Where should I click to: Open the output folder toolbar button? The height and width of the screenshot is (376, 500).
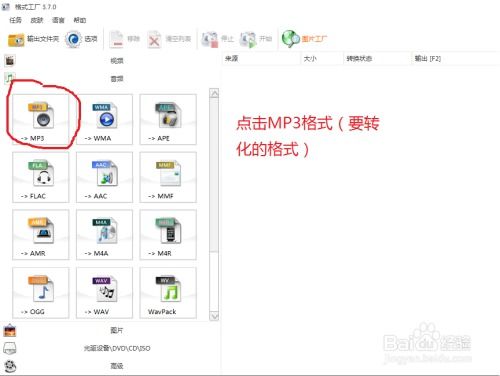[x=33, y=39]
